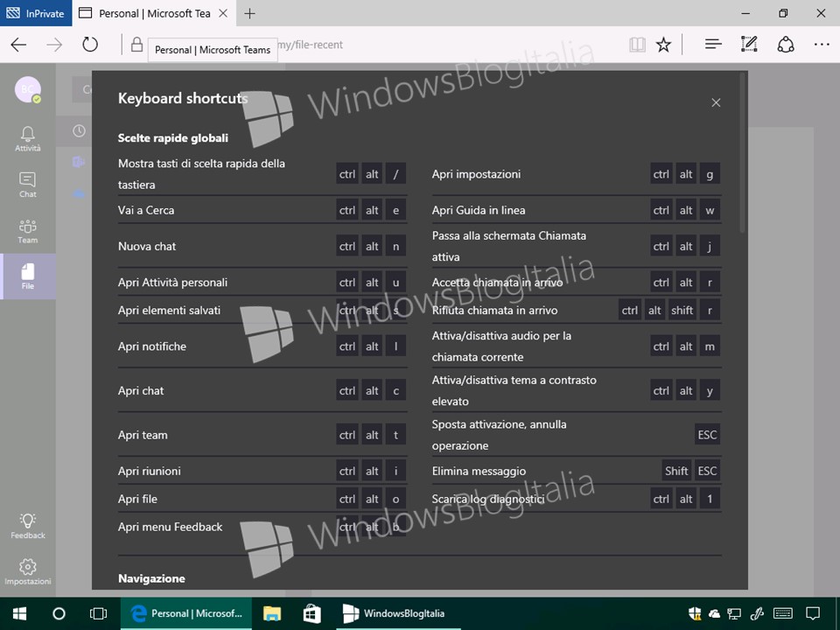This screenshot has width=840, height=630.
Task: Click the Share icon in Edge toolbar
Action: 786,45
